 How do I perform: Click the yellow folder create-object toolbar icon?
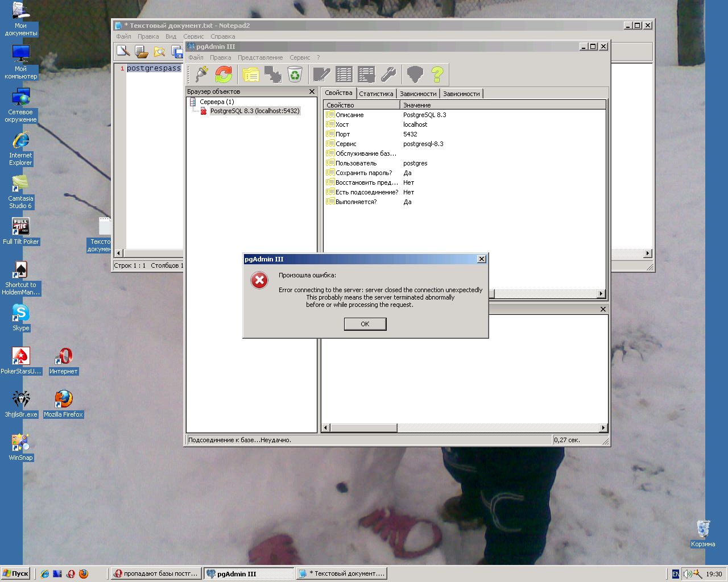point(250,74)
